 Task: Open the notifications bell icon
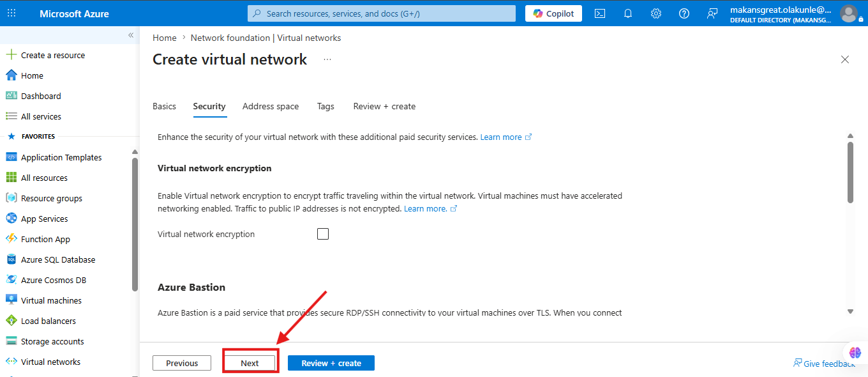click(628, 13)
